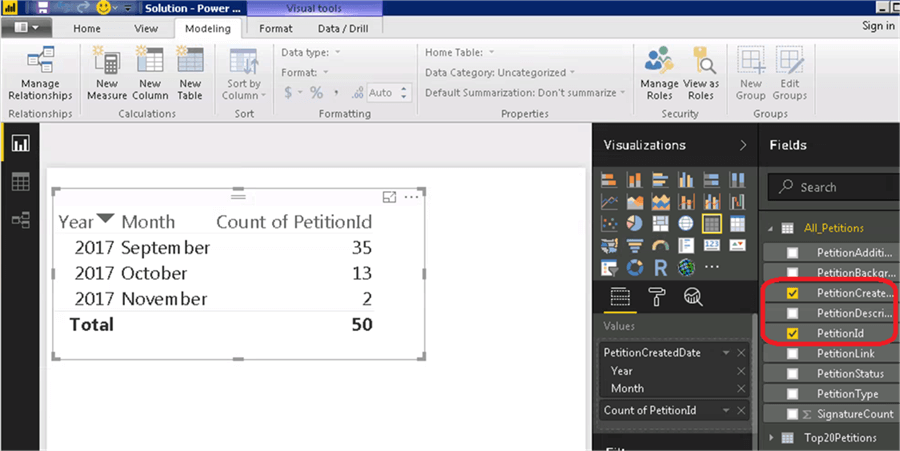Select the Slicer visualization
Viewport: 900px width, 451px height.
click(x=609, y=267)
